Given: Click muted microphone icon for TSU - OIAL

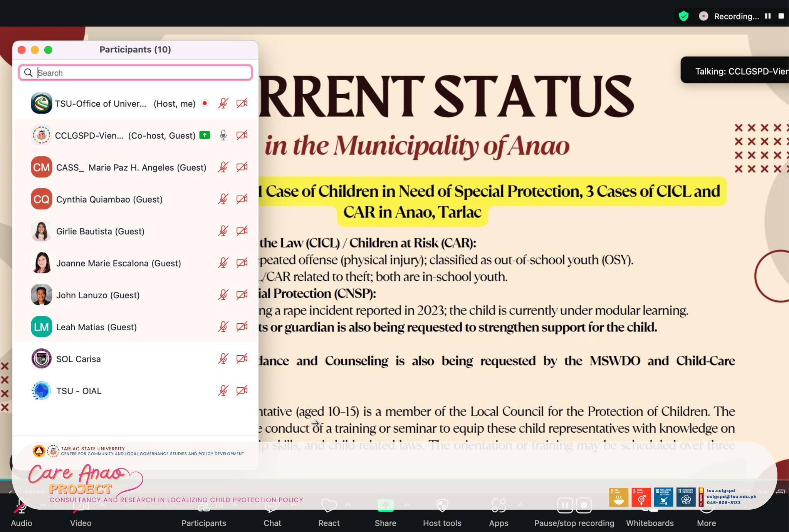Looking at the screenshot, I should 223,391.
